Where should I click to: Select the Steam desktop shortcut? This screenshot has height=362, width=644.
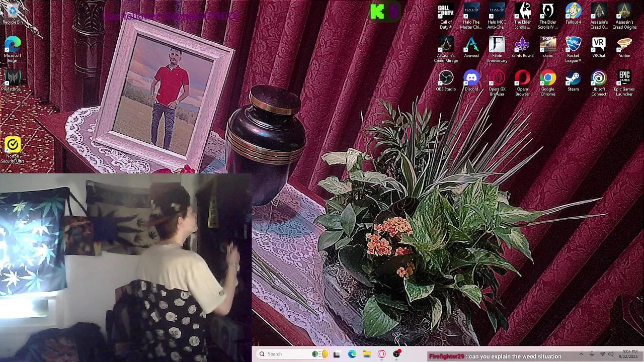[x=574, y=81]
